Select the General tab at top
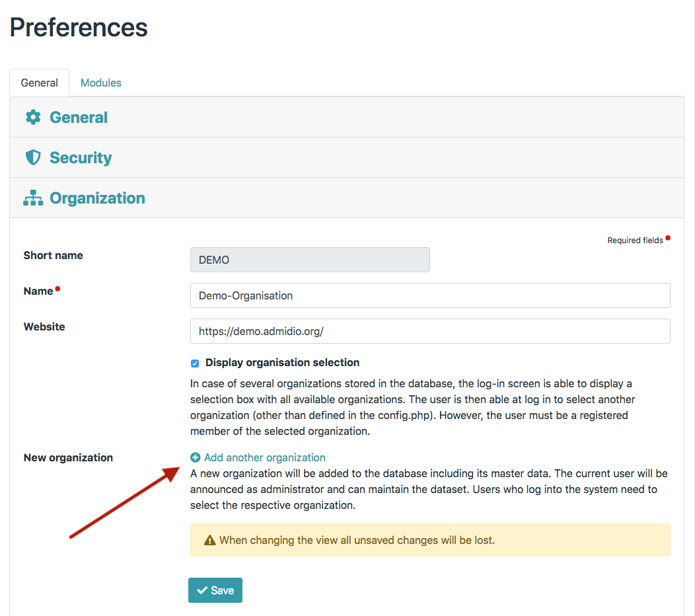Image resolution: width=695 pixels, height=616 pixels. [x=40, y=83]
